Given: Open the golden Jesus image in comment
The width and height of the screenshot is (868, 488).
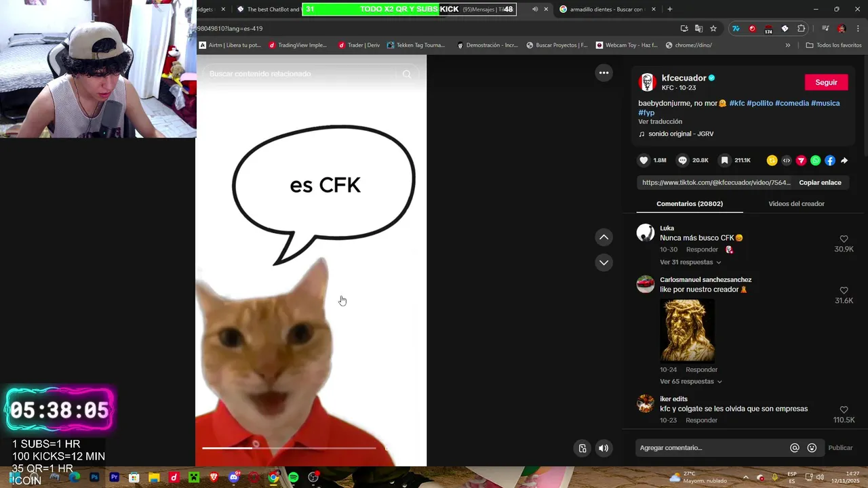Looking at the screenshot, I should click(687, 330).
